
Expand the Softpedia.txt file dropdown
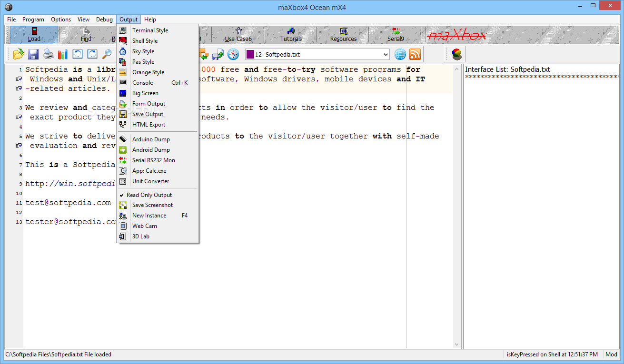click(x=385, y=54)
